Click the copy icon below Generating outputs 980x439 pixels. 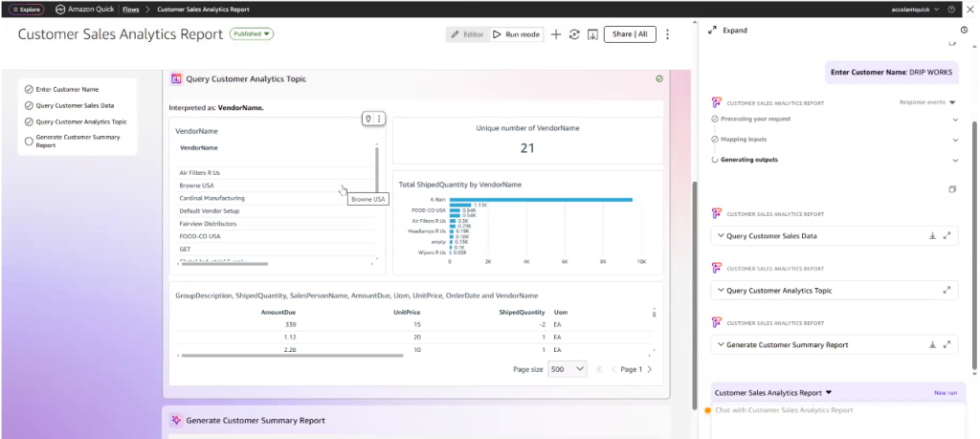pyautogui.click(x=952, y=189)
